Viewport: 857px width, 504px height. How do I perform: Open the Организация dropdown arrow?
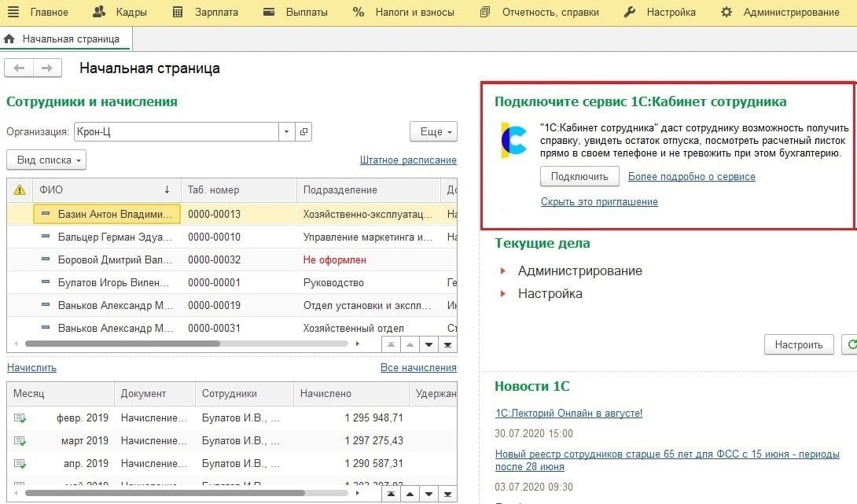(286, 132)
